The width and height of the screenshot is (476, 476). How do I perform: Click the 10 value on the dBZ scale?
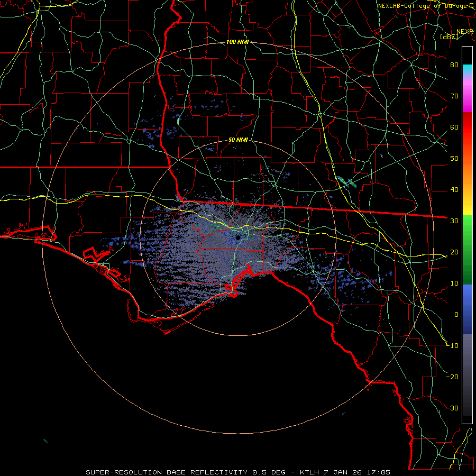click(x=454, y=283)
